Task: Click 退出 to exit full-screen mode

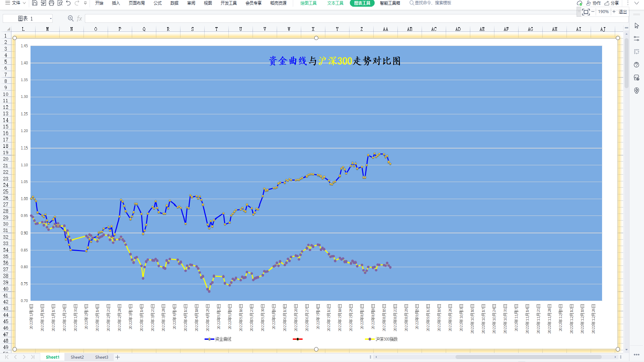Action: (623, 12)
